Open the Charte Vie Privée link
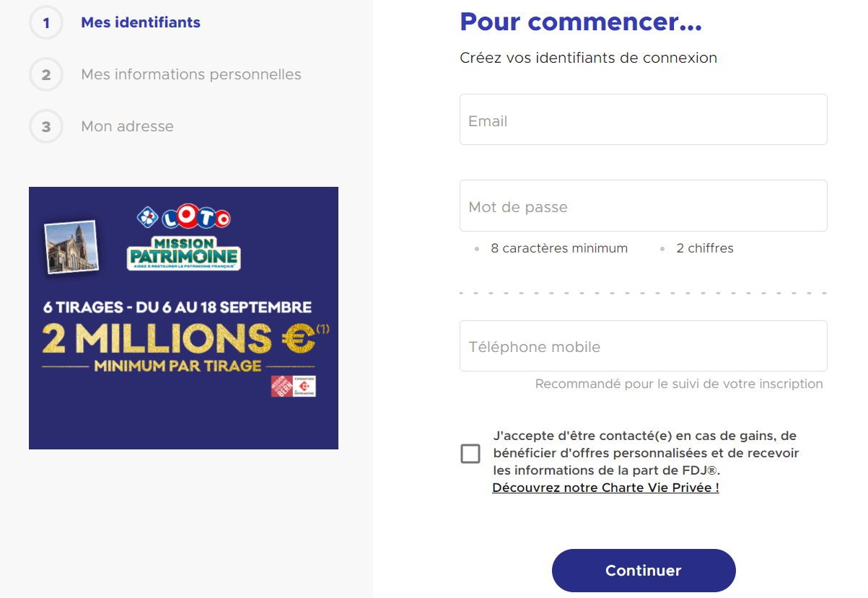This screenshot has height=598, width=868. pos(605,488)
